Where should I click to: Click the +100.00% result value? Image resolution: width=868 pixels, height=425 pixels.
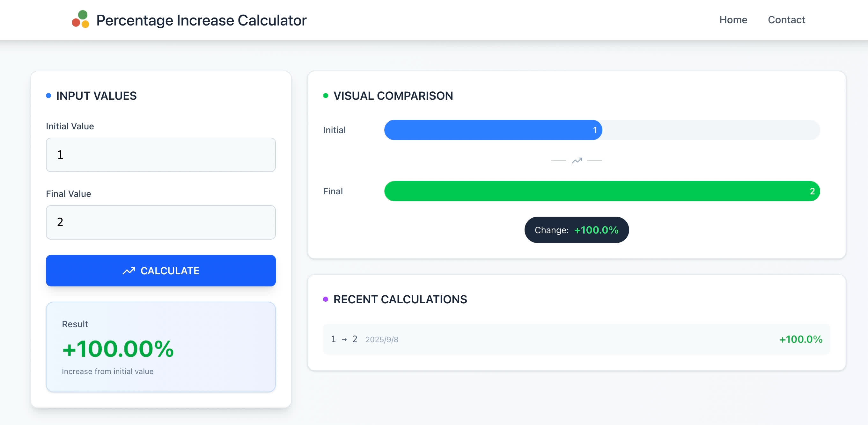click(x=118, y=349)
